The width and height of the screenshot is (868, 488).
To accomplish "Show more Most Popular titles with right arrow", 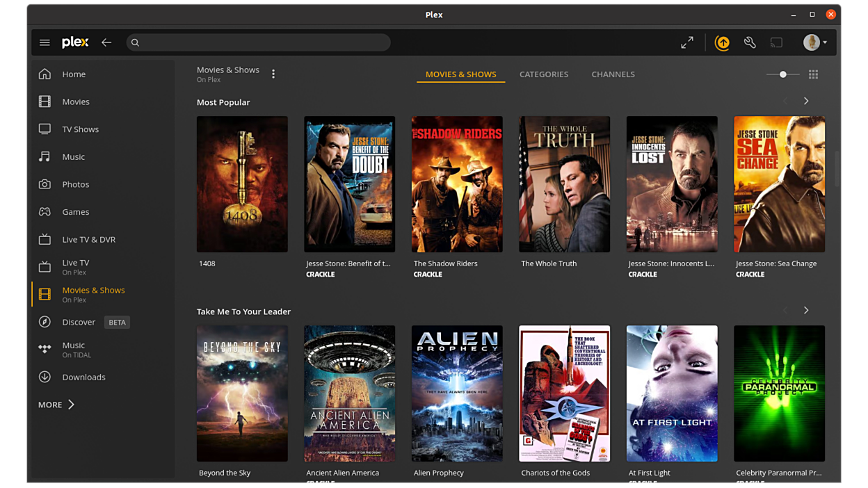I will click(x=806, y=101).
